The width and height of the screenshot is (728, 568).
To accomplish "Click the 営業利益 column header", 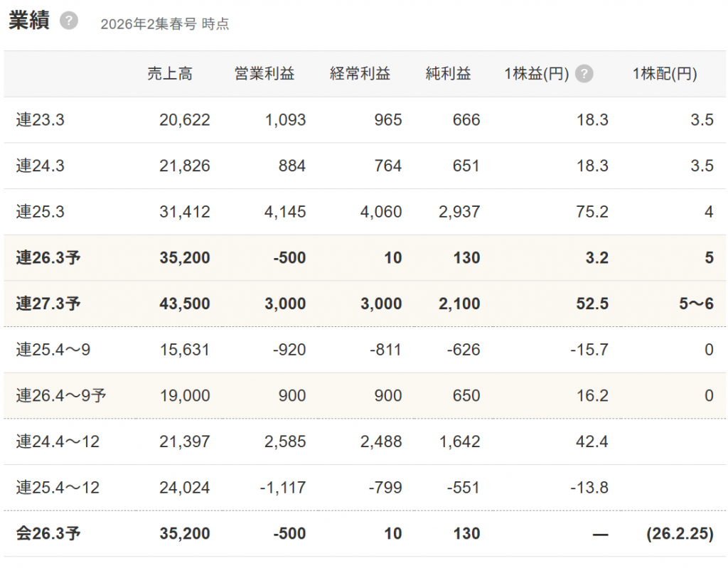I will click(264, 74).
